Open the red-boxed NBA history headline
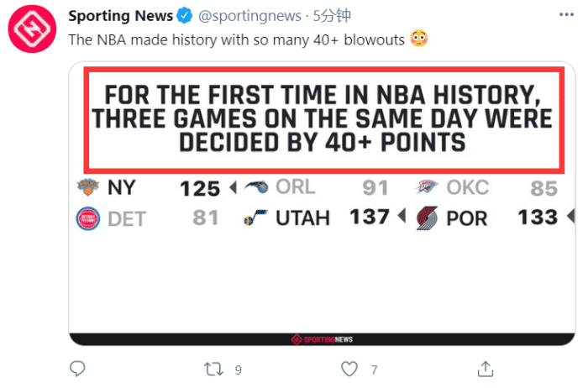Viewport: 588px width, 388px height. pyautogui.click(x=322, y=118)
